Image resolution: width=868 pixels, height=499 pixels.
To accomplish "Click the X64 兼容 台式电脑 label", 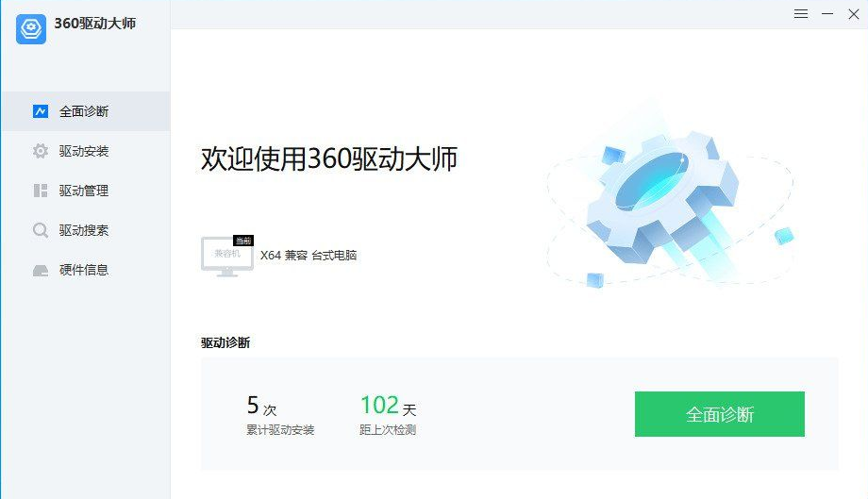I will 309,256.
